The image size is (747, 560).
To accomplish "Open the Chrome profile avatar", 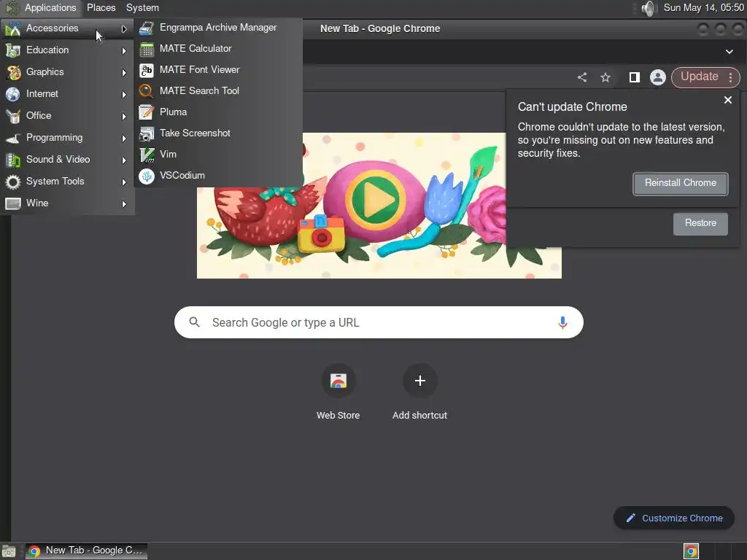I will point(658,77).
